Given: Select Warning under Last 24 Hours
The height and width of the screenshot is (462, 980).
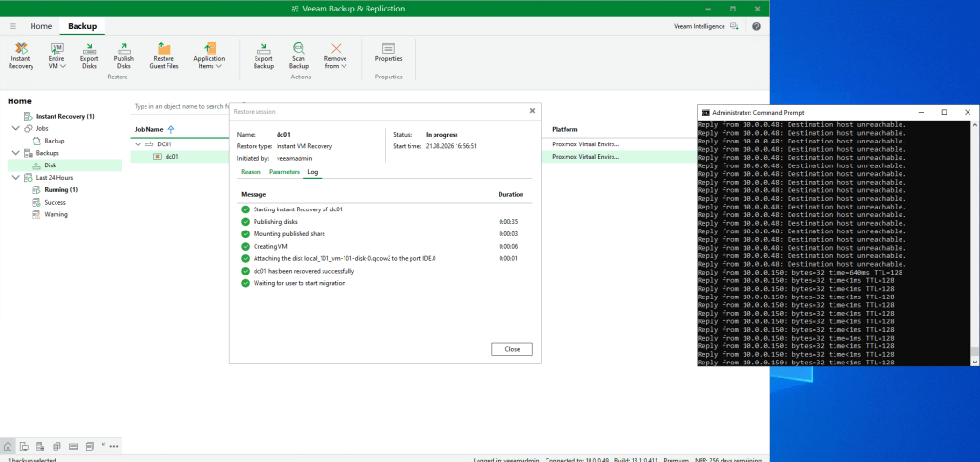Looking at the screenshot, I should click(x=56, y=215).
